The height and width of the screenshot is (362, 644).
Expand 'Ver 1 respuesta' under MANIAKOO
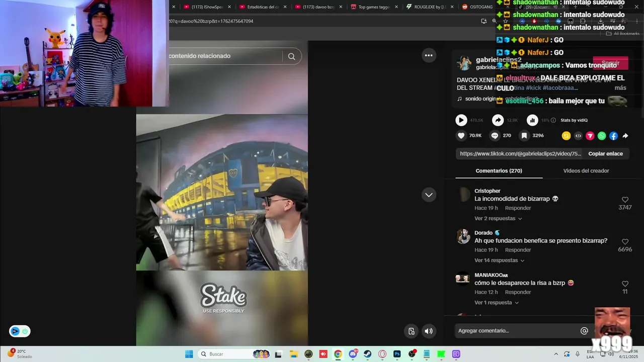pos(497,303)
